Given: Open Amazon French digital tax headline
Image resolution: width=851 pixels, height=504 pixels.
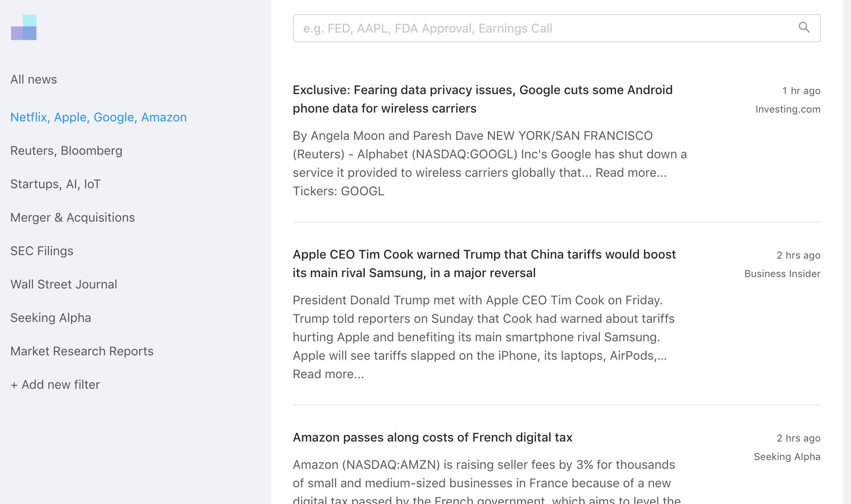Looking at the screenshot, I should 433,438.
